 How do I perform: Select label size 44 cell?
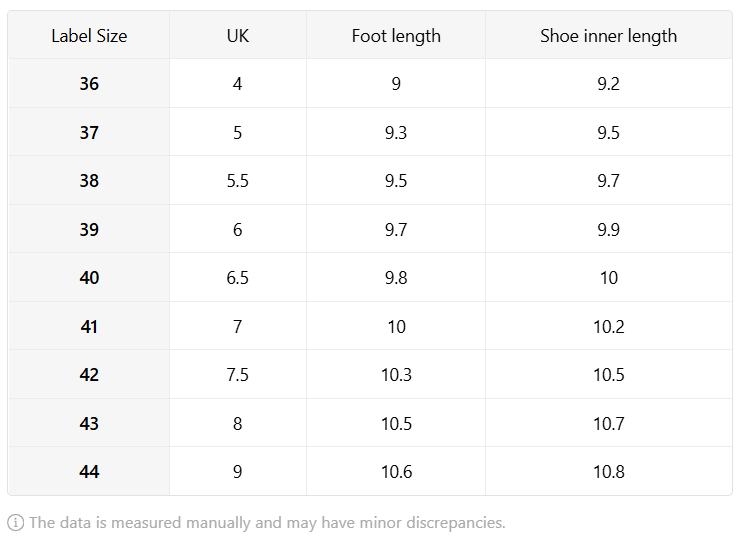click(89, 471)
